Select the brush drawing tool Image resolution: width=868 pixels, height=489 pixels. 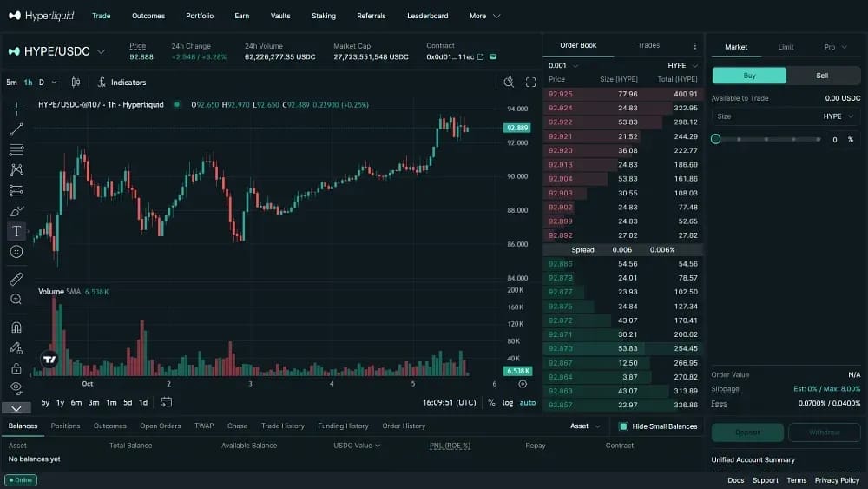point(16,211)
